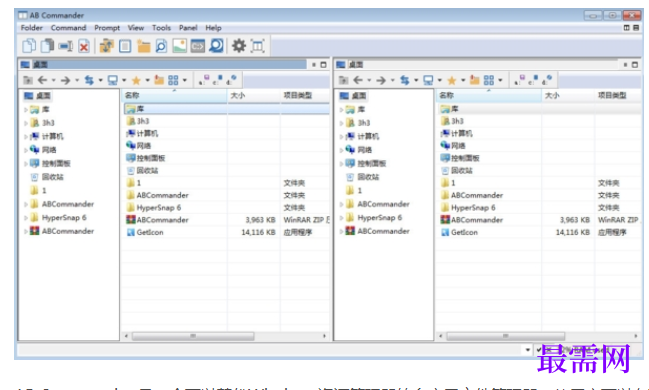649x390 pixels.
Task: Click the swap panels arrows icon in left panel
Action: tap(89, 80)
